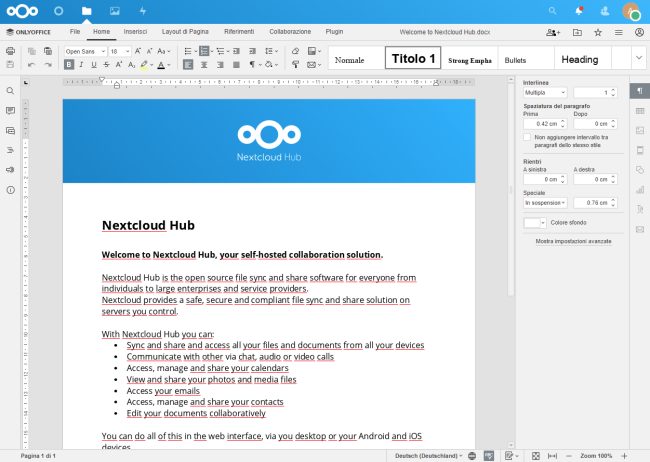Screen dimensions: 650x462
Task: Open the Deutsch (Deutschland) language dropdown
Action: tap(429, 456)
